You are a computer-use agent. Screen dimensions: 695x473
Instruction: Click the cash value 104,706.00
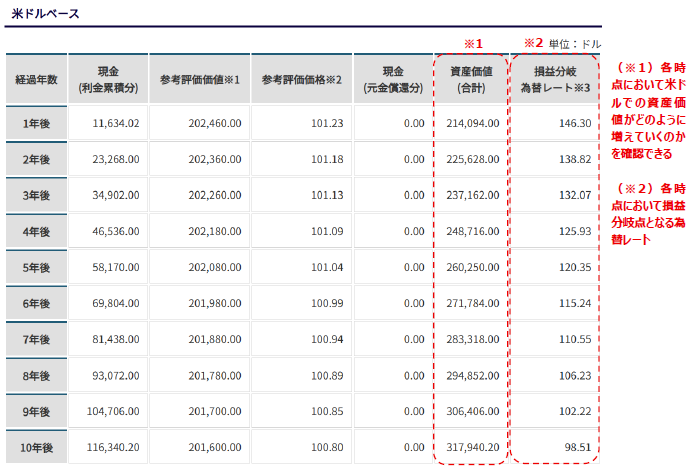(x=113, y=411)
